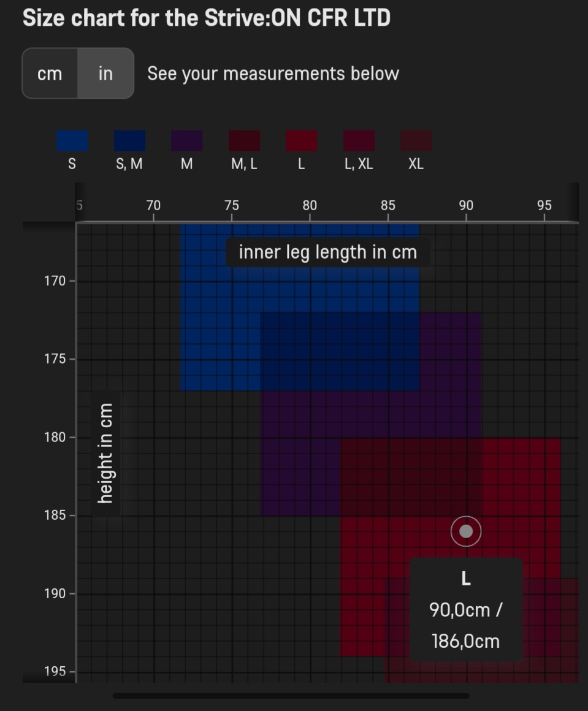588x711 pixels.
Task: Click the S, M legend swatch
Action: click(130, 140)
